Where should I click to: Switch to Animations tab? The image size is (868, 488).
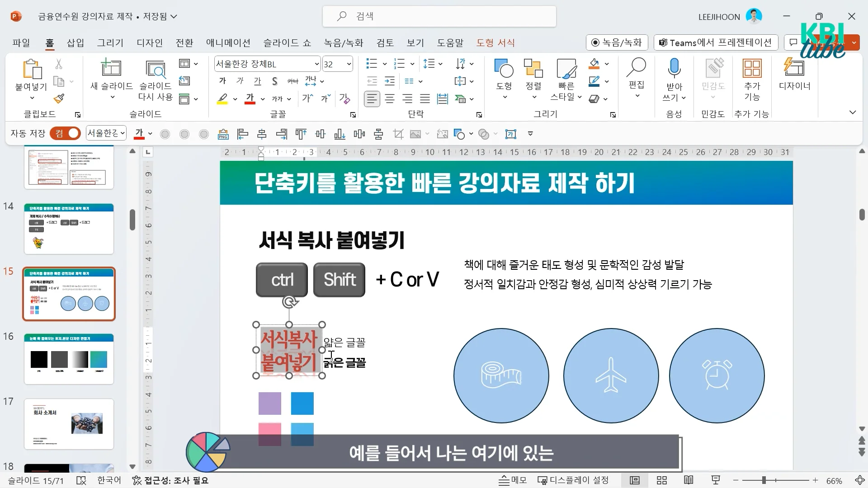pos(228,42)
